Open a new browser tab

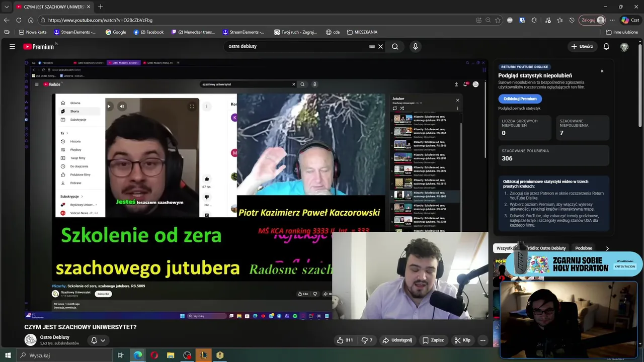[x=101, y=7]
